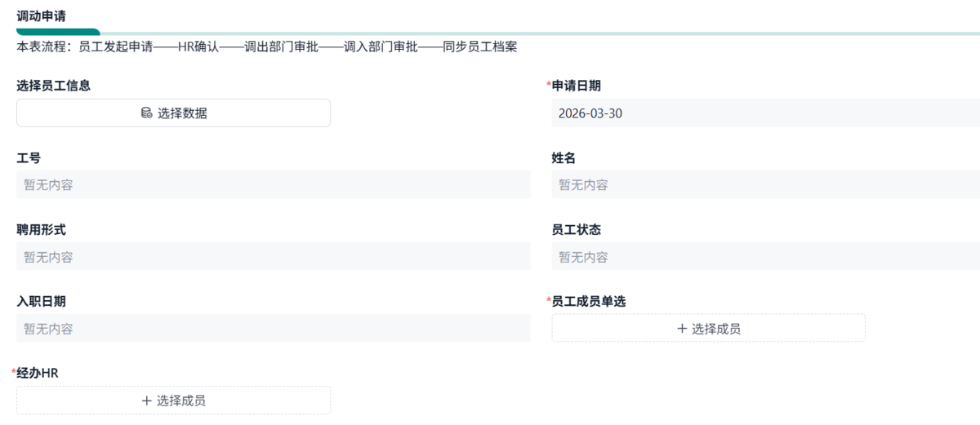Select the 员工状态 field

click(764, 257)
